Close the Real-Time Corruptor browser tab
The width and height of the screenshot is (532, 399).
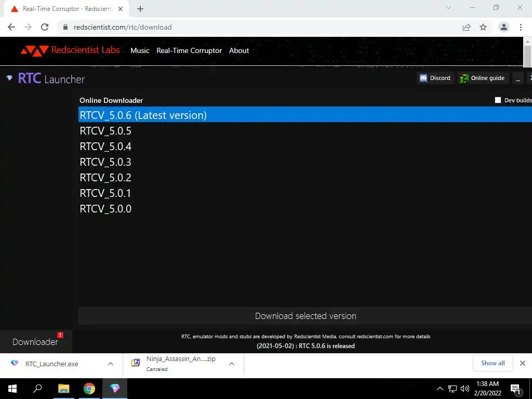121,9
